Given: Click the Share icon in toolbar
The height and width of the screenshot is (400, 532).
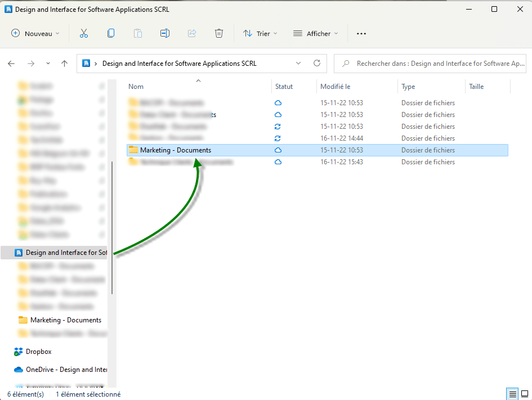Looking at the screenshot, I should (x=192, y=33).
